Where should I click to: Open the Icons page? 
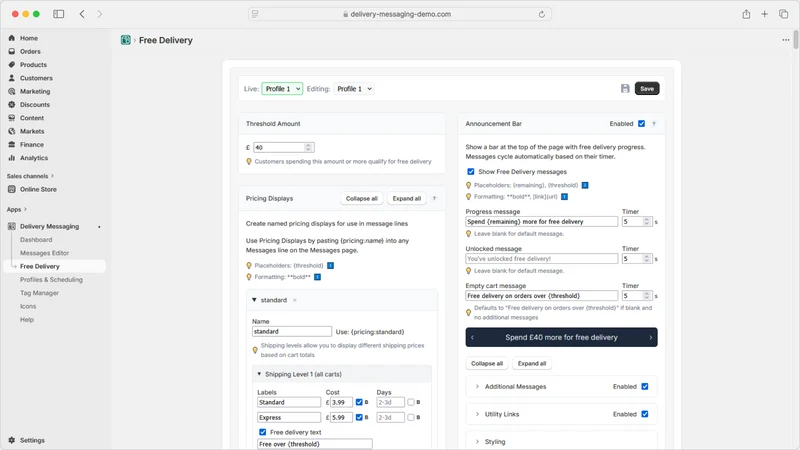tap(28, 306)
